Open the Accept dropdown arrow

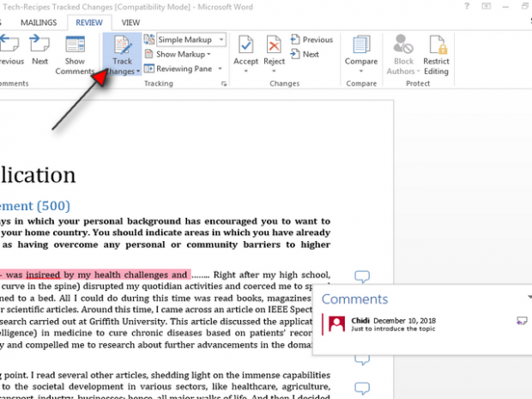click(x=245, y=71)
